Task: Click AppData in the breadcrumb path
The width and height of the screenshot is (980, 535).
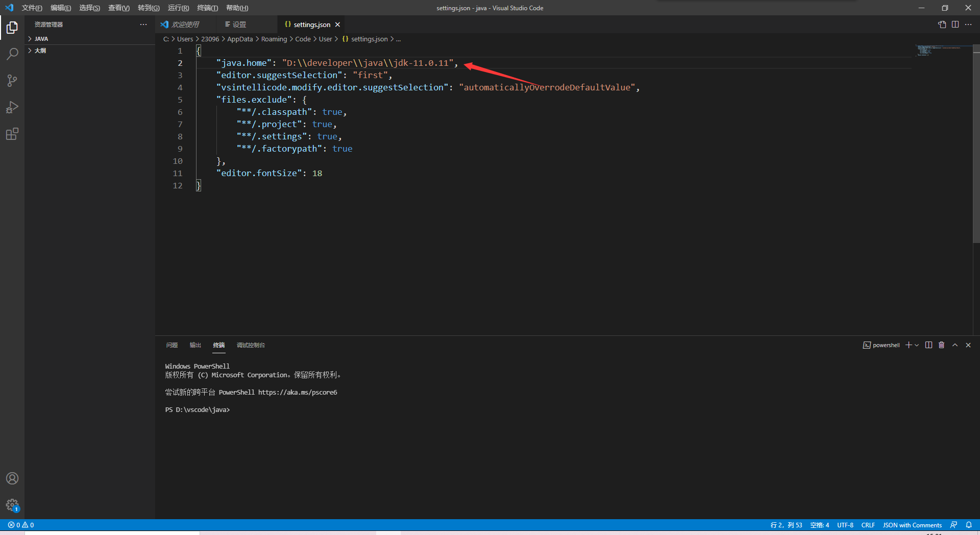Action: click(x=240, y=39)
